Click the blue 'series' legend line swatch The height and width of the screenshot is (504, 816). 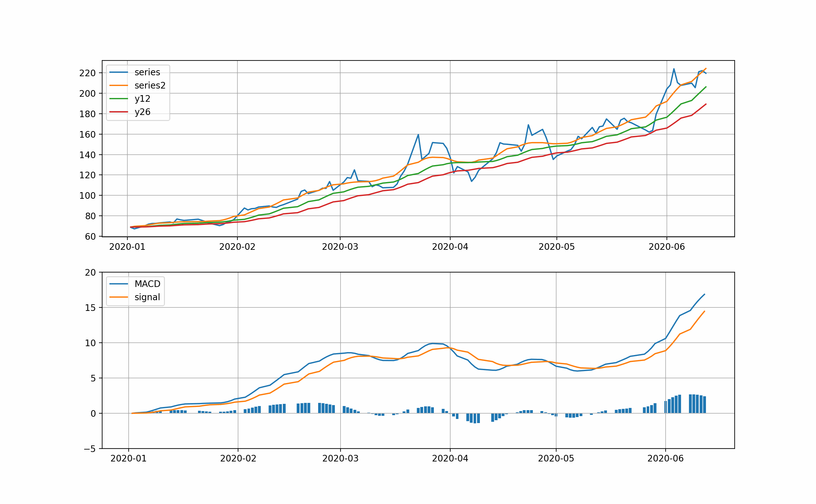119,72
